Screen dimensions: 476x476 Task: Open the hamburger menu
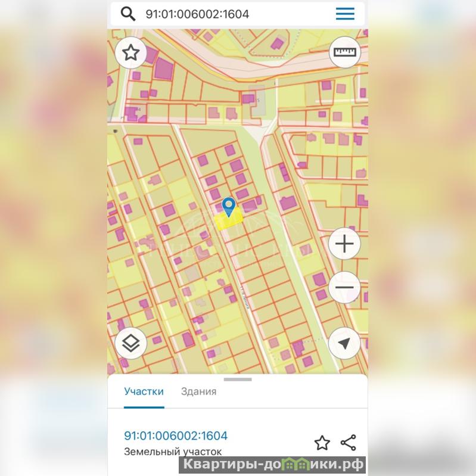click(x=345, y=14)
